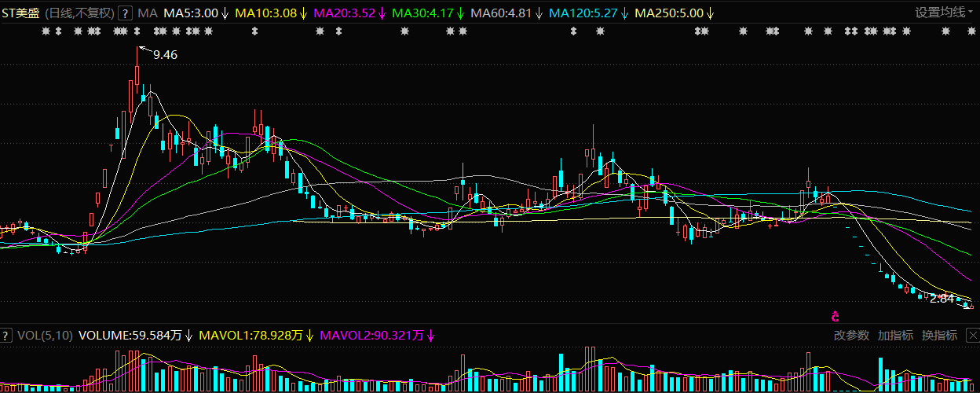980x393 pixels.
Task: Click the 2.84 low price label
Action: [942, 299]
